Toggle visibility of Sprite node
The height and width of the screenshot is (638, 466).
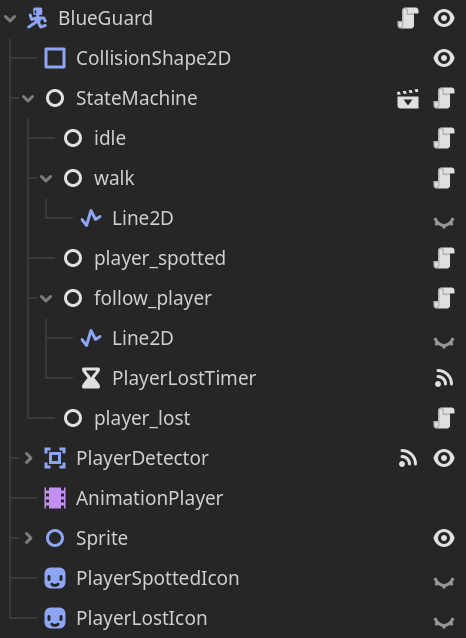[444, 538]
